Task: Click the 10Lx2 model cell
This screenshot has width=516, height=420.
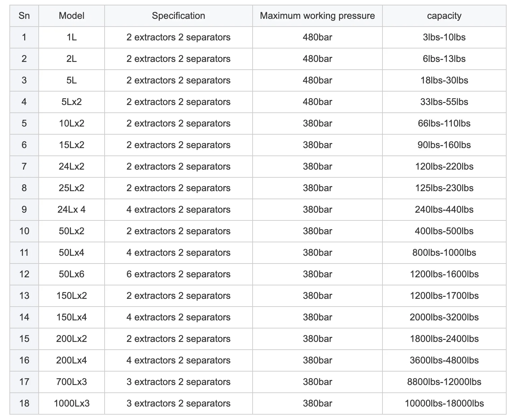Action: point(71,124)
